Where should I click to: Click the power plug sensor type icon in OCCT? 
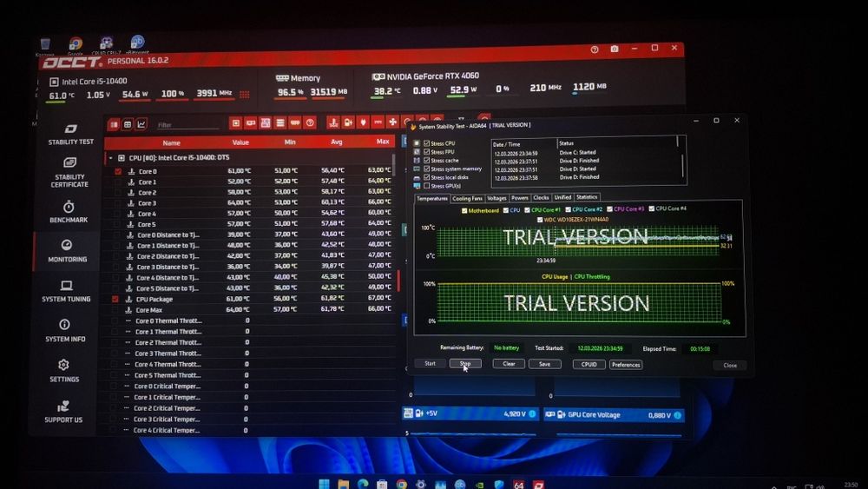[363, 122]
